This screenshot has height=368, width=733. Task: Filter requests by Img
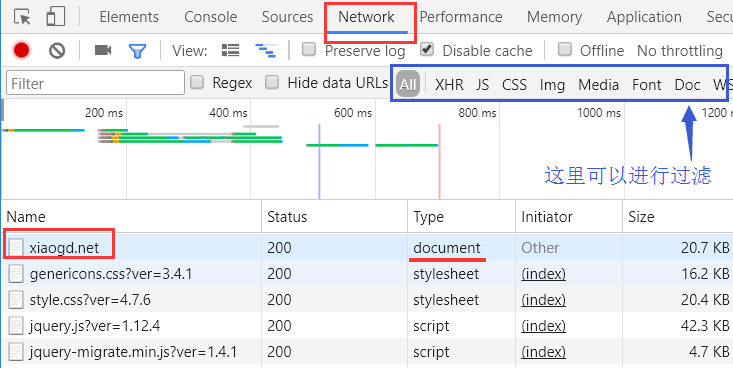[x=552, y=85]
